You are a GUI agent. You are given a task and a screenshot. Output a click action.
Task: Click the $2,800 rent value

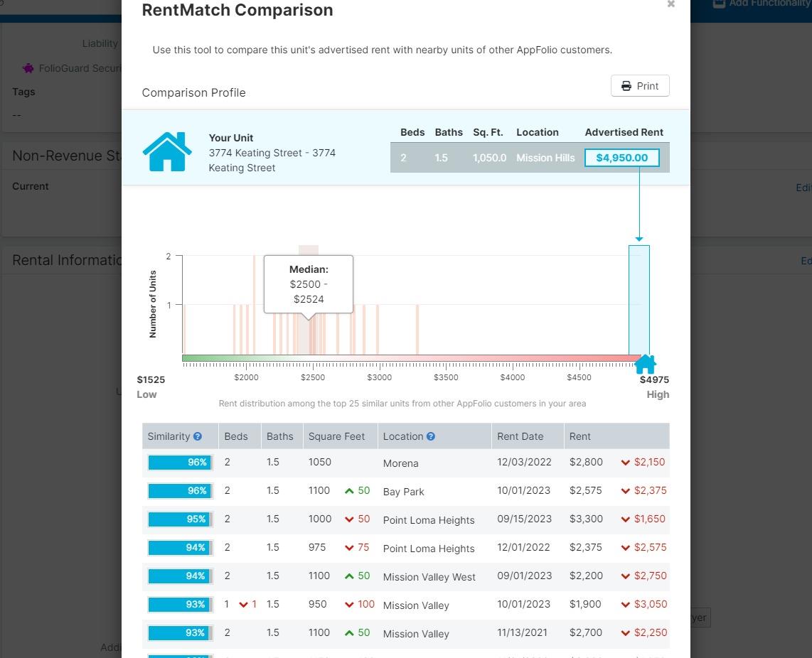click(x=586, y=463)
